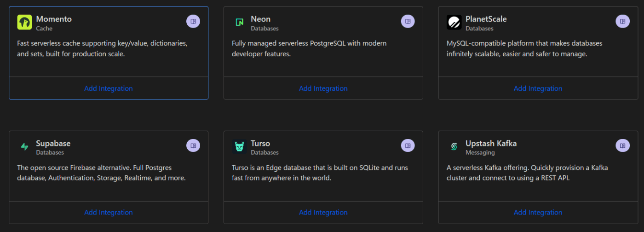Open docs icon on Neon card
The height and width of the screenshot is (232, 644).
point(408,21)
